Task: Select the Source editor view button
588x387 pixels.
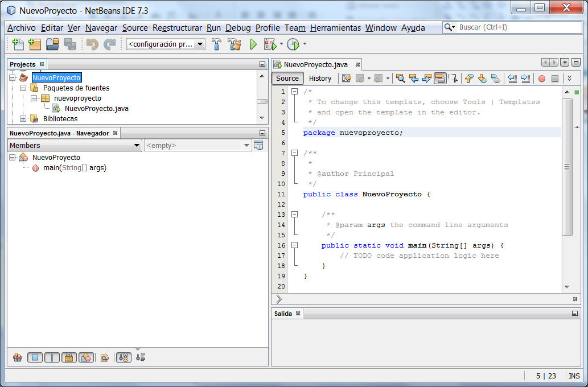Action: click(x=287, y=78)
